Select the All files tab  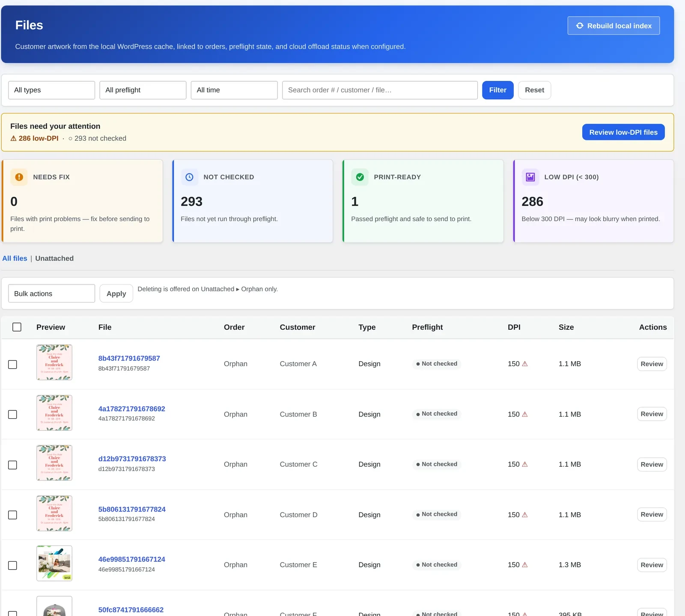(x=15, y=258)
